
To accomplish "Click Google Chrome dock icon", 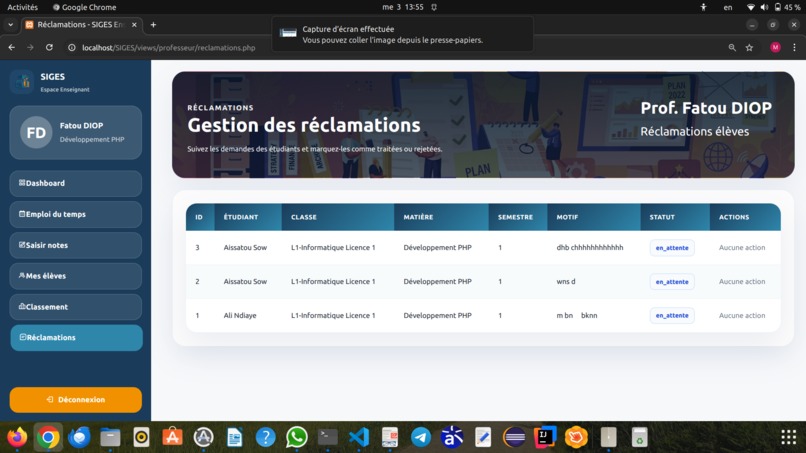I will [x=48, y=437].
